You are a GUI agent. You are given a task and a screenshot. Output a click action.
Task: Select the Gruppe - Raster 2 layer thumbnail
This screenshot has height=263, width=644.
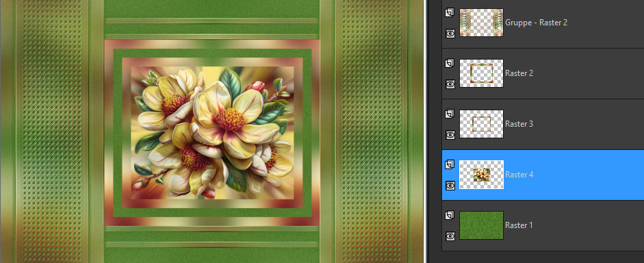pos(481,23)
